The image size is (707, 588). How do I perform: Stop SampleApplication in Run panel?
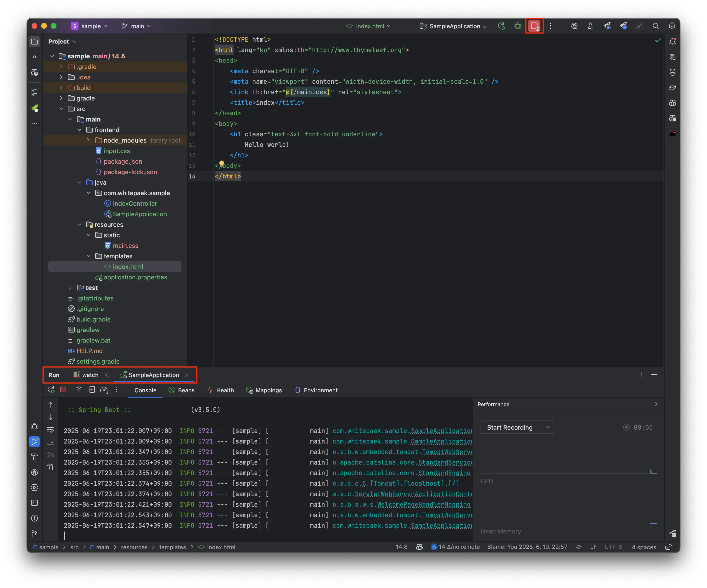(x=63, y=389)
